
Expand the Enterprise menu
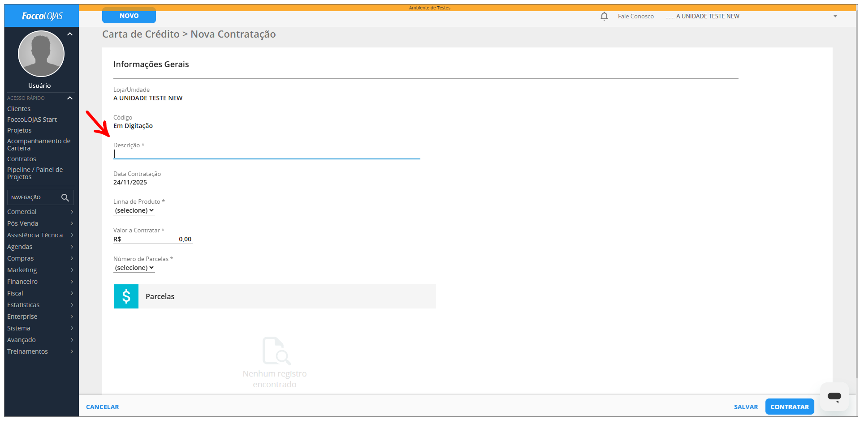(x=40, y=317)
